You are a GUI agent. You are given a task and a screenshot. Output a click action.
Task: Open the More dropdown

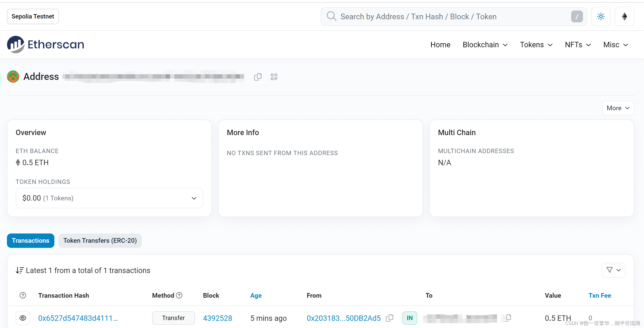click(x=618, y=108)
